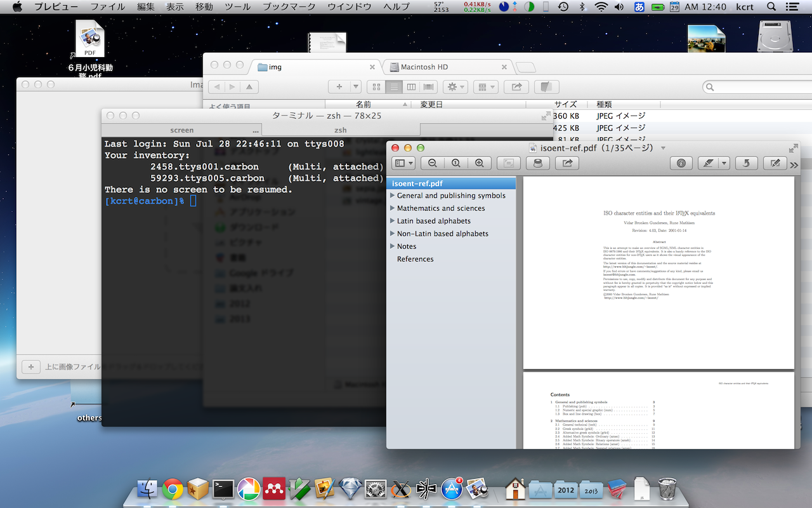
Task: Go back in Finder navigation
Action: point(217,87)
